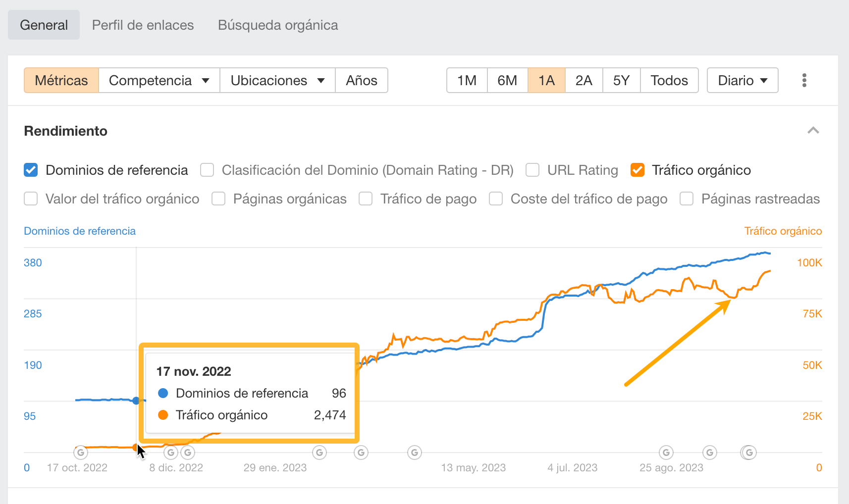This screenshot has width=849, height=504.
Task: Open the three-dot options menu
Action: [804, 80]
